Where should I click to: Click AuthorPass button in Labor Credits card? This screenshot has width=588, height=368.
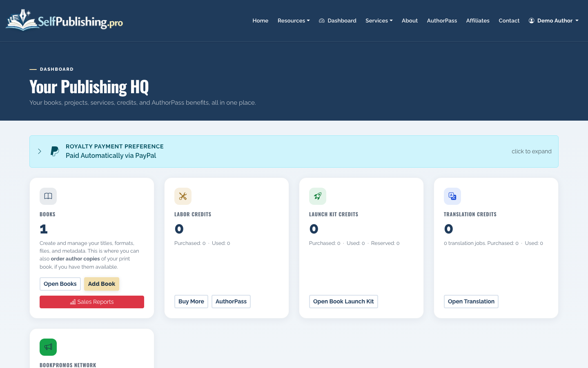pyautogui.click(x=231, y=301)
